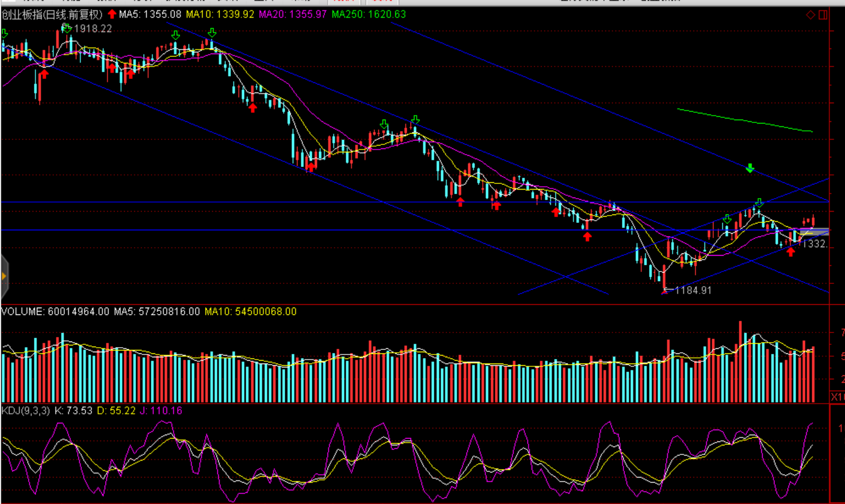Open the KDJ(9,3,3) indicator label
845x504 pixels.
pos(25,411)
